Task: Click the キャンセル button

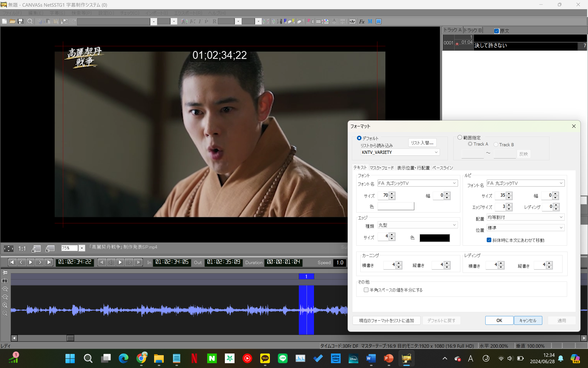Action: coord(528,320)
